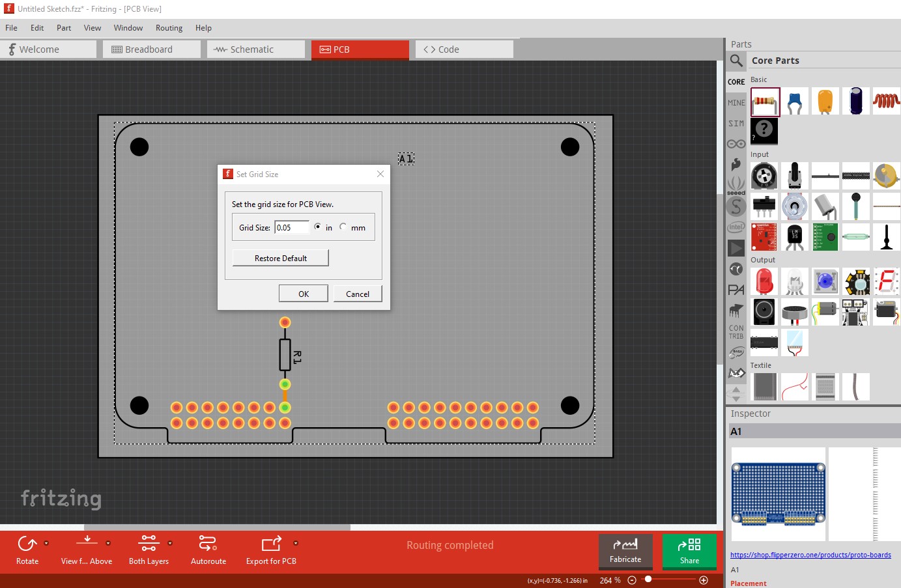This screenshot has height=588, width=901.
Task: Select the red LED part under Output
Action: click(764, 281)
